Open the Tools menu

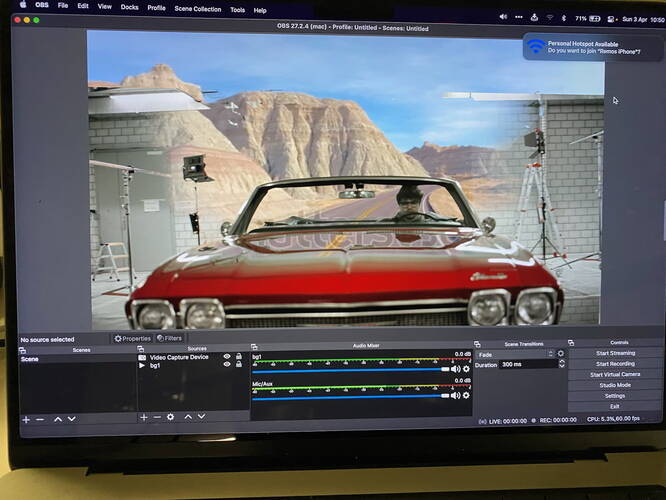tap(237, 10)
